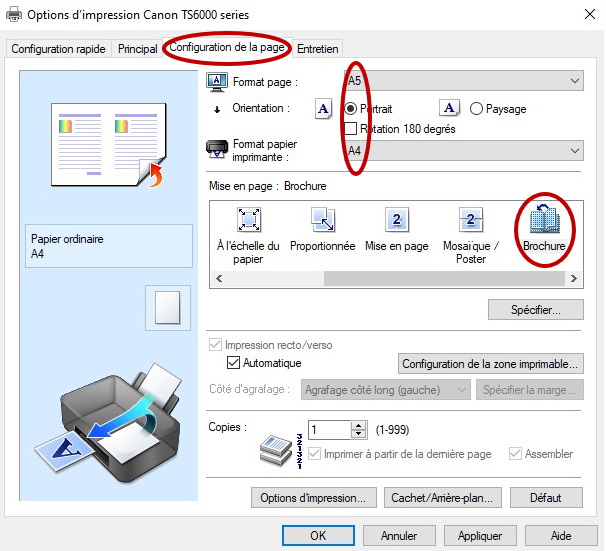Uncheck the Automatique checkbox
Image resolution: width=606 pixels, height=551 pixels.
233,363
